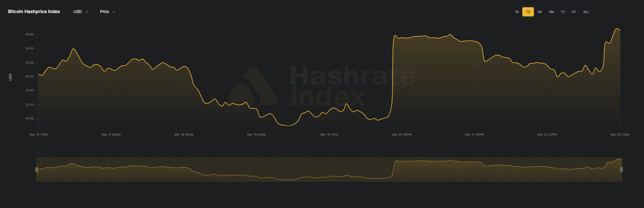Click the Mar 17 08AM axis label
This screenshot has width=644, height=208.
tap(111, 134)
